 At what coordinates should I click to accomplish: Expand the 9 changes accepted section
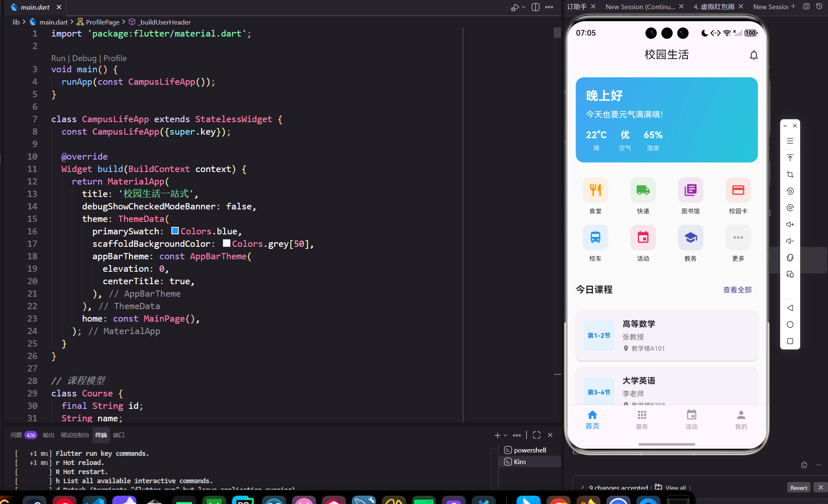[x=583, y=487]
